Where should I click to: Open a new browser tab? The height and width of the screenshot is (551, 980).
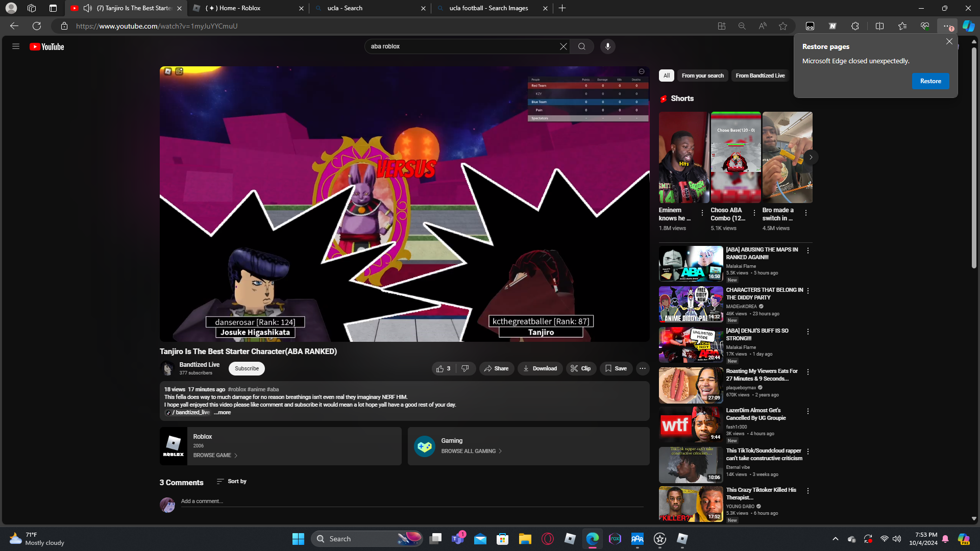[562, 8]
